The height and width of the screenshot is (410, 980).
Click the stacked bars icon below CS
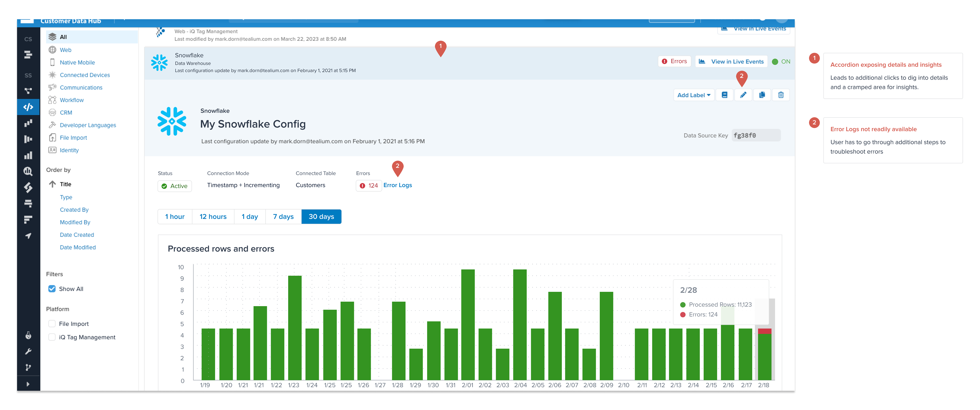coord(28,55)
